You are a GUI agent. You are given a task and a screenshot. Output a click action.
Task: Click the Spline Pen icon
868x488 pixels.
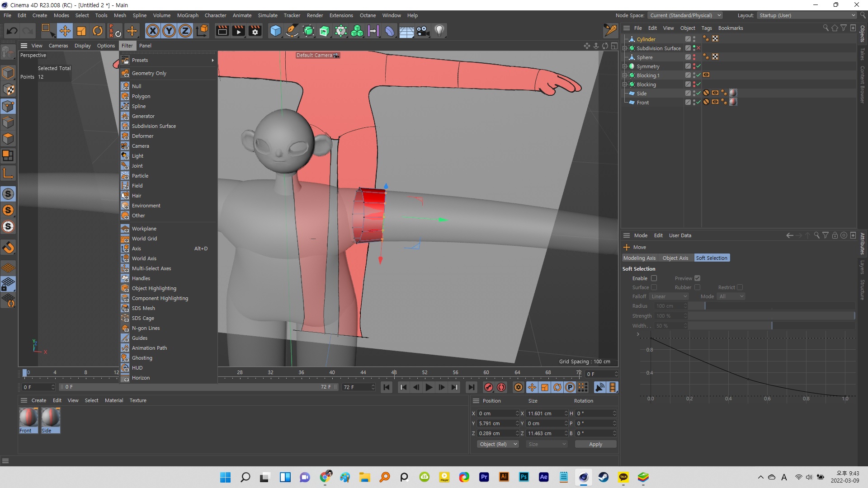click(x=292, y=31)
